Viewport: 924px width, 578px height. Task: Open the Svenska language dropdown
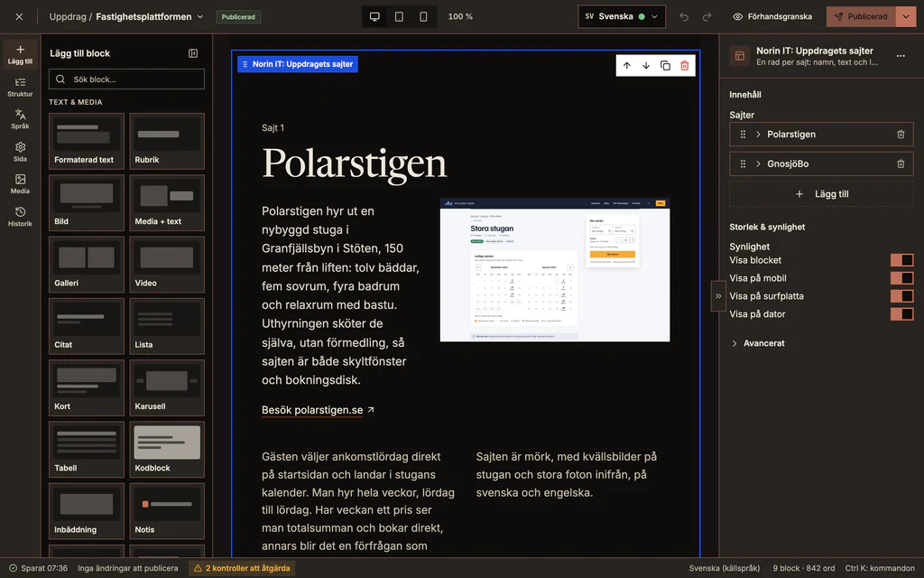[622, 16]
